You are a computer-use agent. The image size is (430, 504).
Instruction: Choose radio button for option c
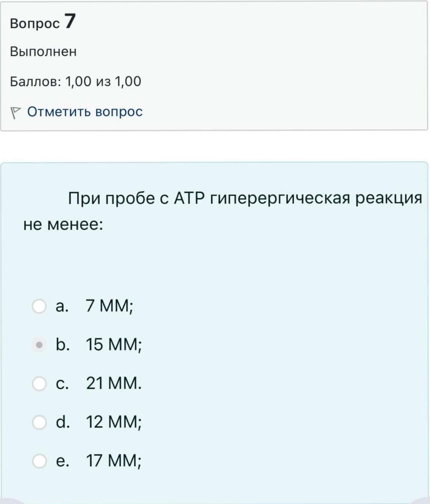[39, 383]
